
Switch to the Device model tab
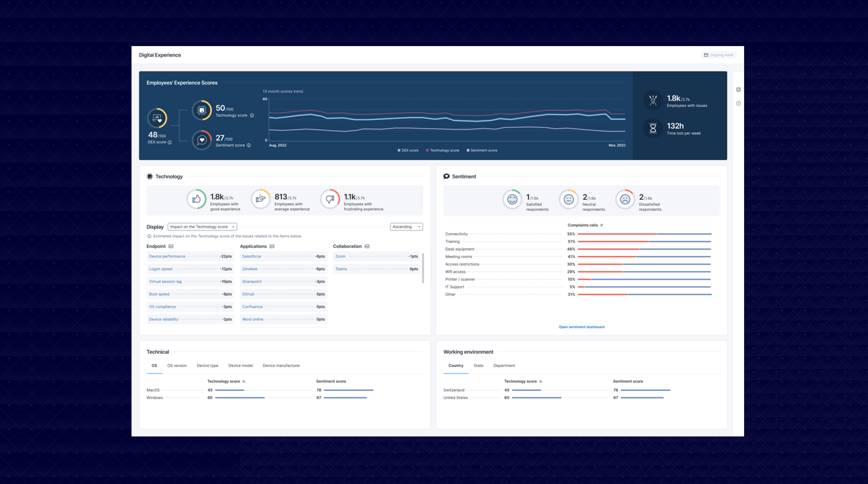240,366
